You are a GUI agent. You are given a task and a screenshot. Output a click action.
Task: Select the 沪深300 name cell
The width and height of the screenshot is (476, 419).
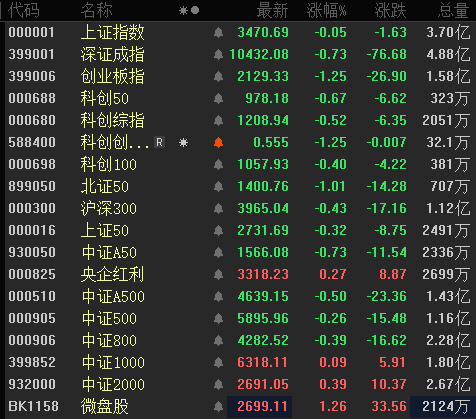[109, 209]
